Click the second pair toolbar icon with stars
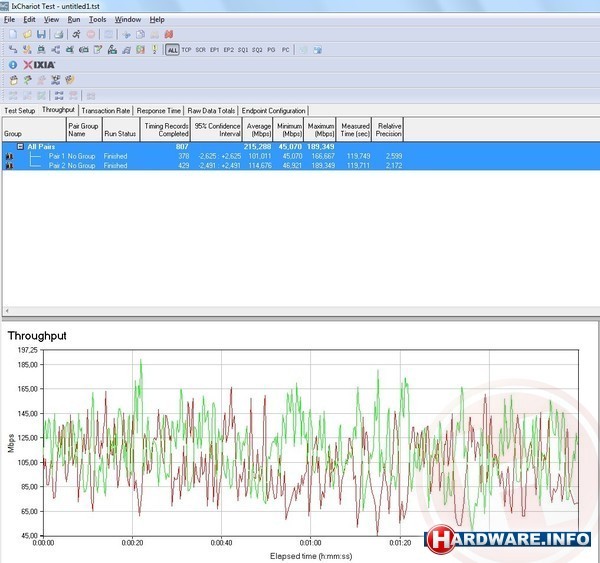The width and height of the screenshot is (600, 563). coord(27,49)
